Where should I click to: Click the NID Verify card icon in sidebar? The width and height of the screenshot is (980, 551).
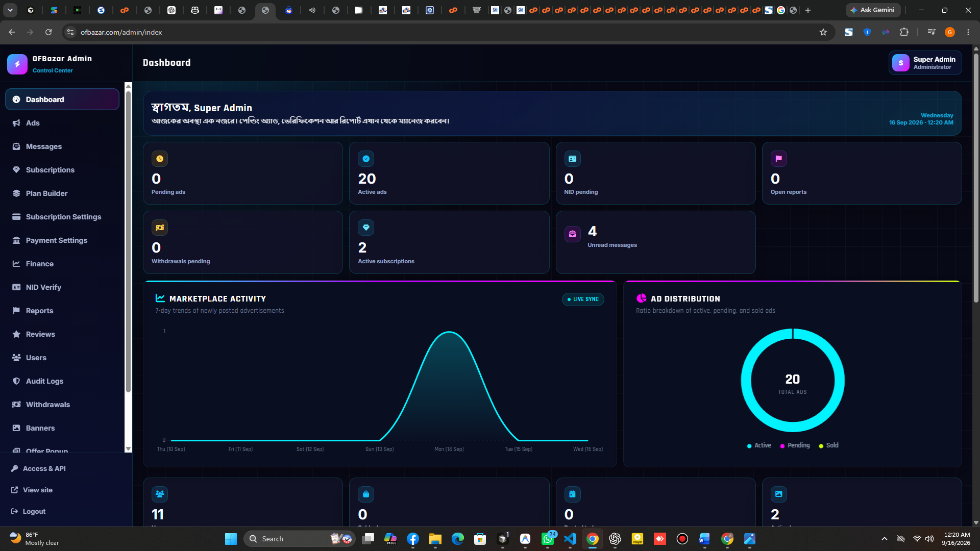click(x=16, y=287)
